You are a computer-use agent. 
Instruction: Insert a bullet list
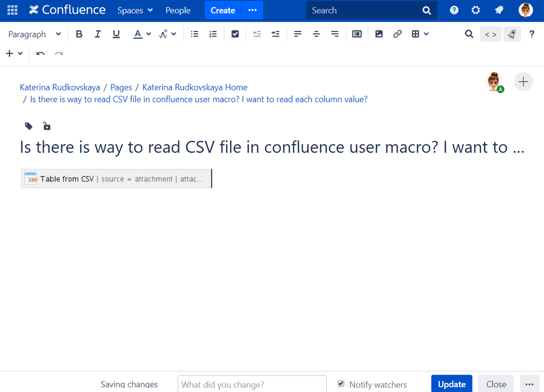[194, 34]
